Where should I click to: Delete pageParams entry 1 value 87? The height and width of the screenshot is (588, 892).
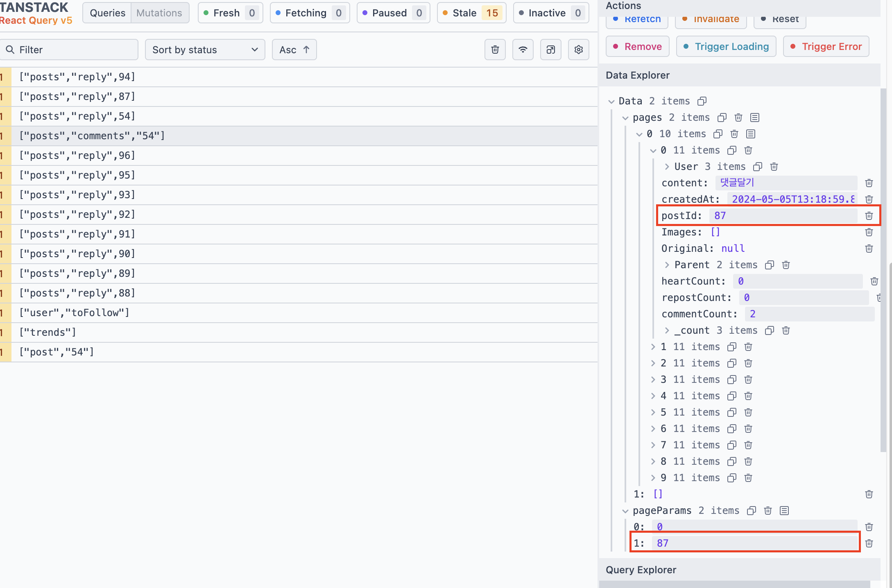click(869, 543)
